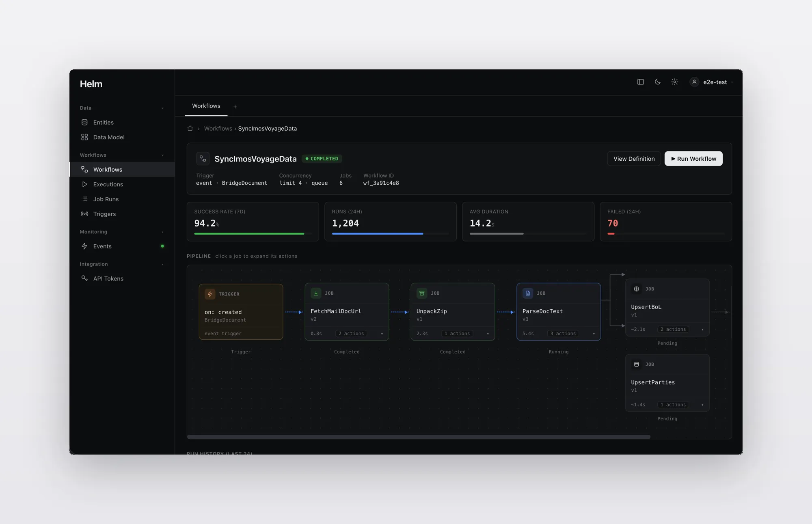Viewport: 812px width, 524px height.
Task: Click the gray avg duration progress bar
Action: [x=497, y=234]
